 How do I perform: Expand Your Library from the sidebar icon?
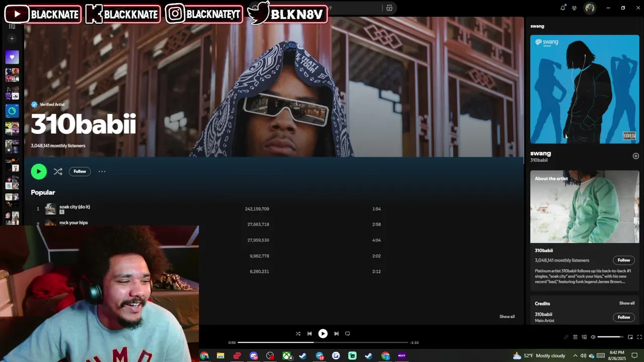pyautogui.click(x=12, y=26)
